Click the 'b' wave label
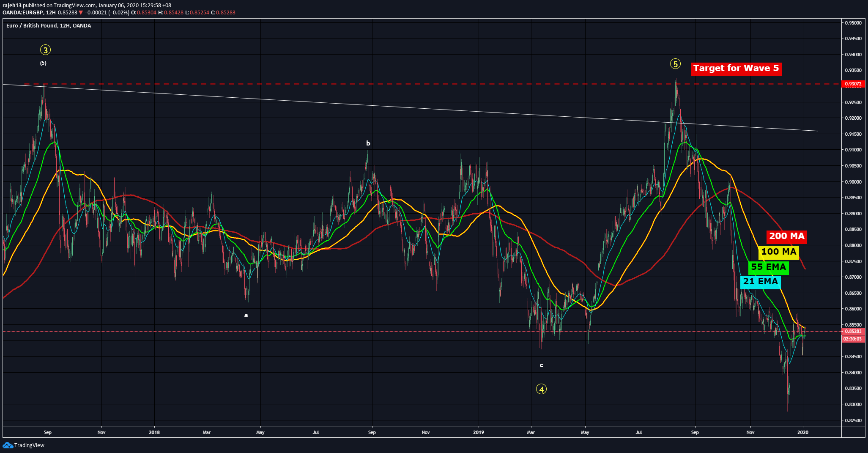This screenshot has width=868, height=453. click(x=368, y=143)
